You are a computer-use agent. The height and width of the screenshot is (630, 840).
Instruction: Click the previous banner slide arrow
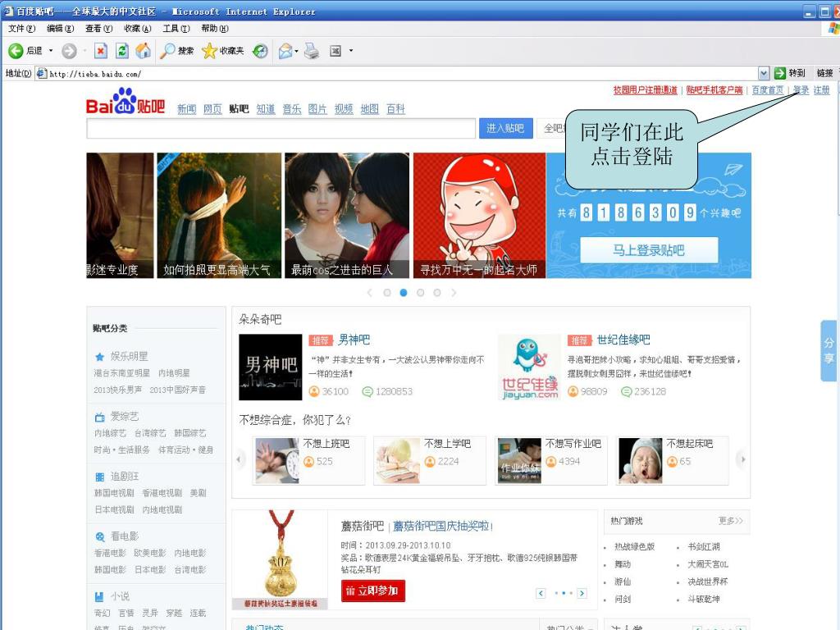click(x=370, y=293)
